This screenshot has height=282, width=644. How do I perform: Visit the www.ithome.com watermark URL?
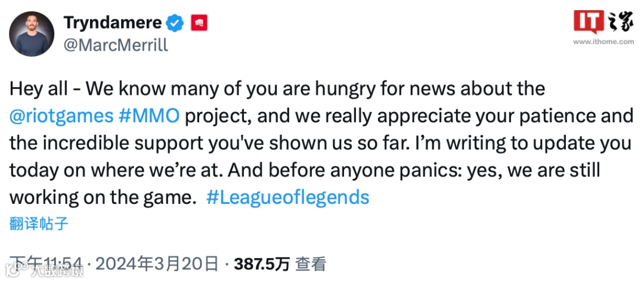[603, 42]
